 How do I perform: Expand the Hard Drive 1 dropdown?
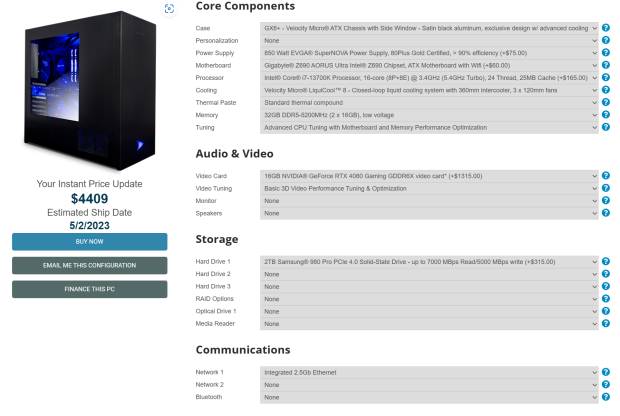pos(429,261)
